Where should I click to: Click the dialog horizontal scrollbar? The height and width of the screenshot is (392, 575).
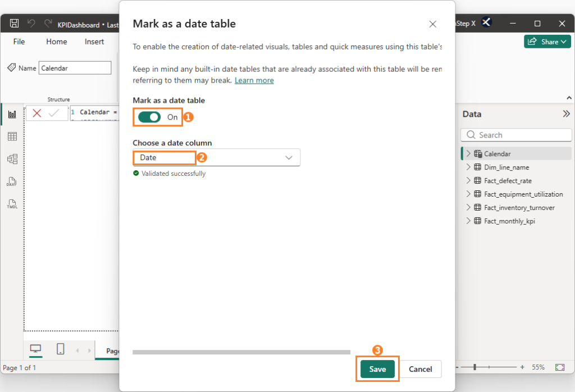pos(241,352)
